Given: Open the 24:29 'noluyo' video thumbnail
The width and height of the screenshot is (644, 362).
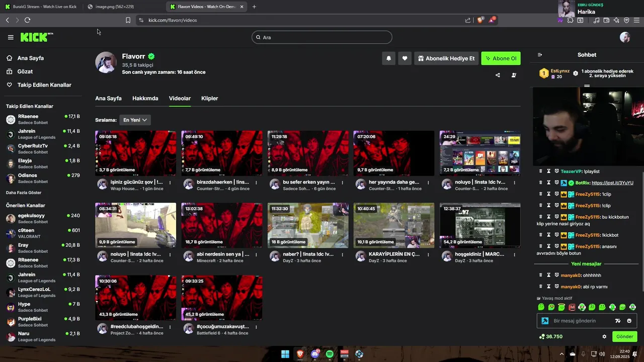Looking at the screenshot, I should tap(480, 153).
